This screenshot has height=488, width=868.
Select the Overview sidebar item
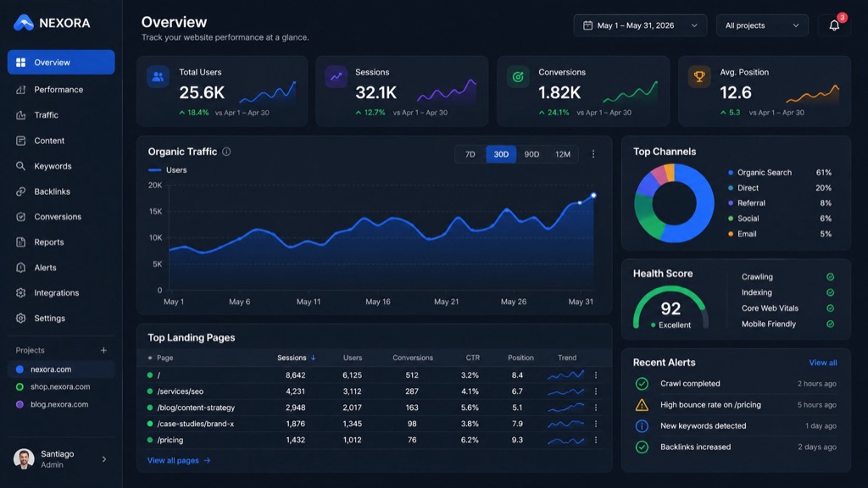click(61, 62)
